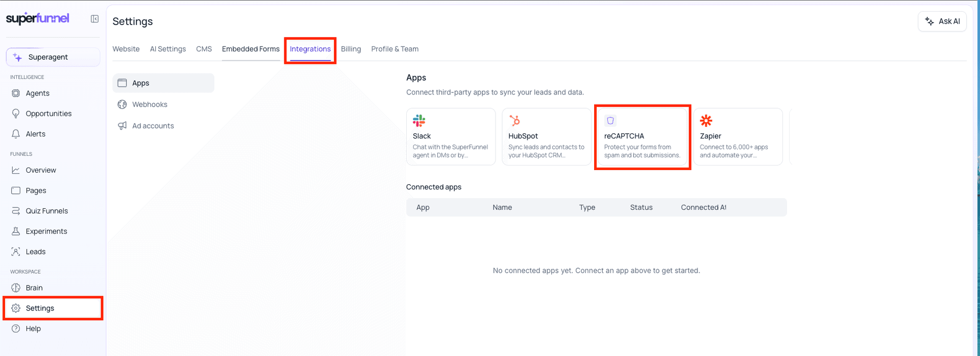Open Experiments in sidebar

(x=53, y=231)
